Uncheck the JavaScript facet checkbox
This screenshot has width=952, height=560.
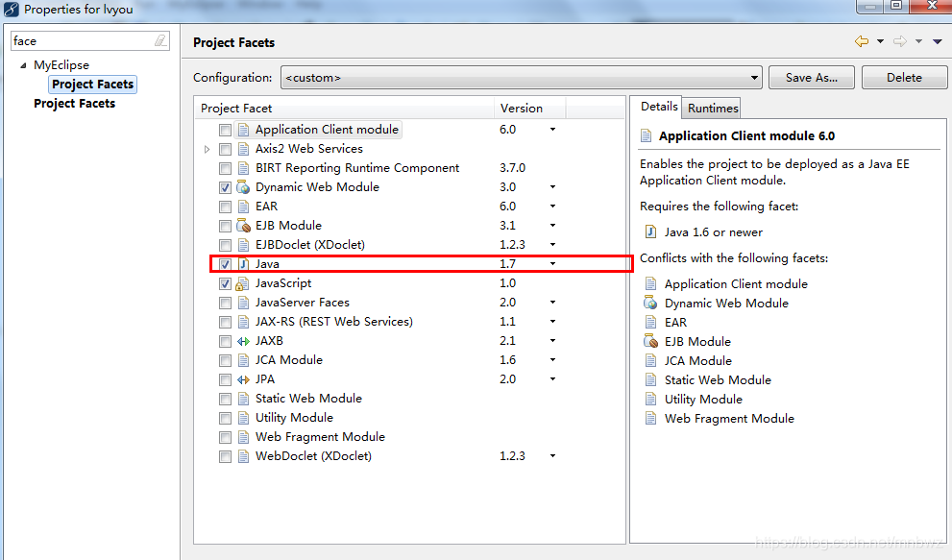coord(225,283)
